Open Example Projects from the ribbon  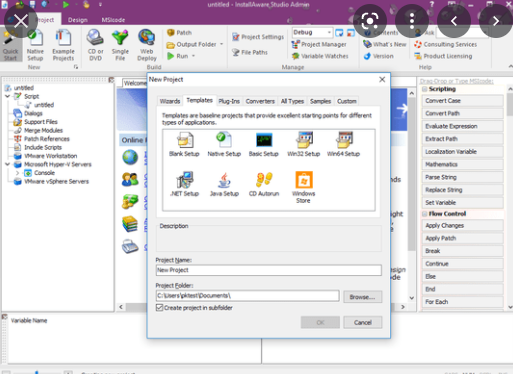point(63,45)
